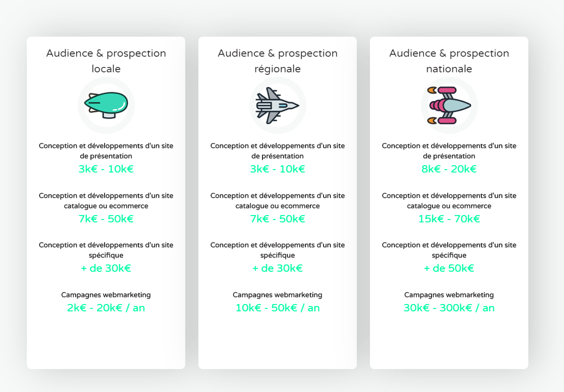Viewport: 564px width, 392px height.
Task: Click Campagnes webmarketing in the nationale card
Action: pos(449,295)
